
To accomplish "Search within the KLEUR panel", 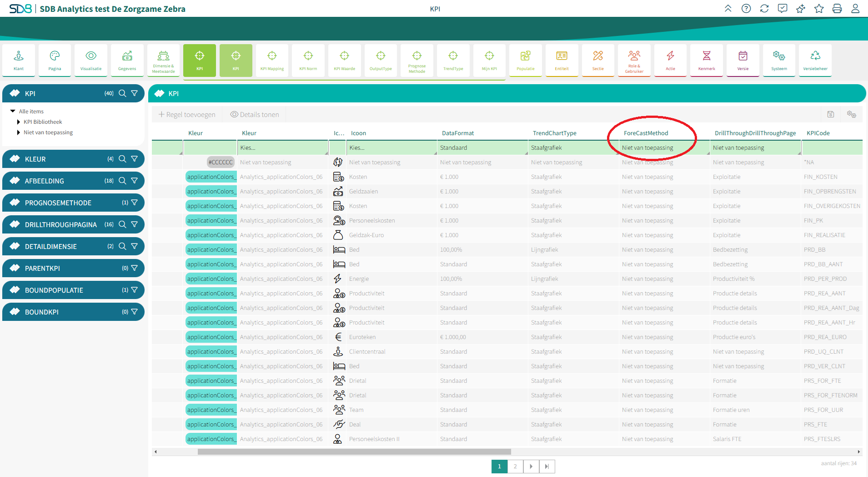I will point(122,159).
